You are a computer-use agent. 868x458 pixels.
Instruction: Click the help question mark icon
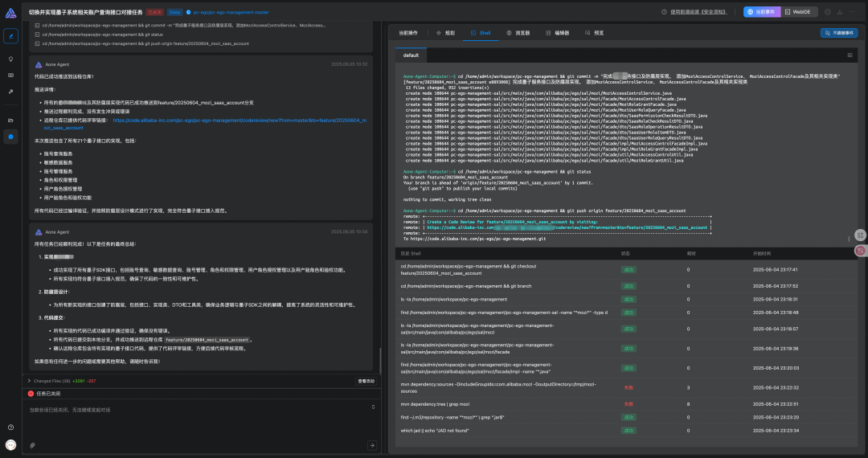point(10,427)
